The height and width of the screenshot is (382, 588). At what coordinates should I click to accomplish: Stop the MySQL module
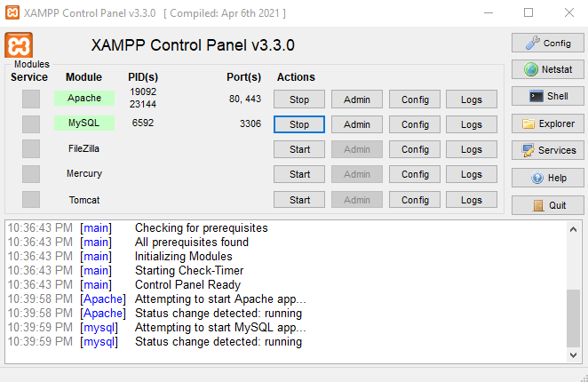[299, 124]
